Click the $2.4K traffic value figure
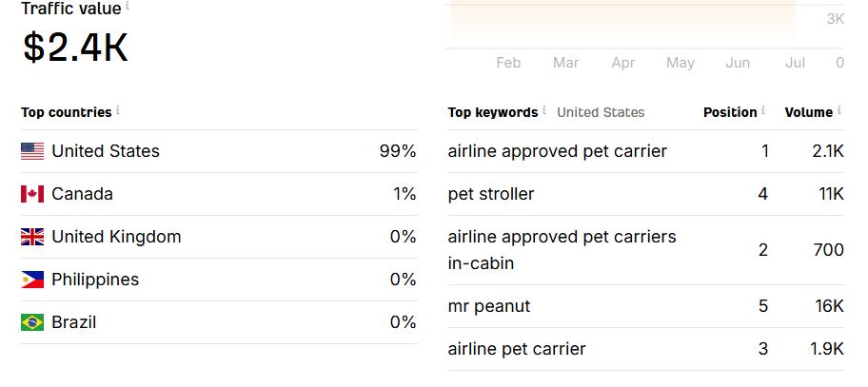868x387 pixels. (x=75, y=48)
